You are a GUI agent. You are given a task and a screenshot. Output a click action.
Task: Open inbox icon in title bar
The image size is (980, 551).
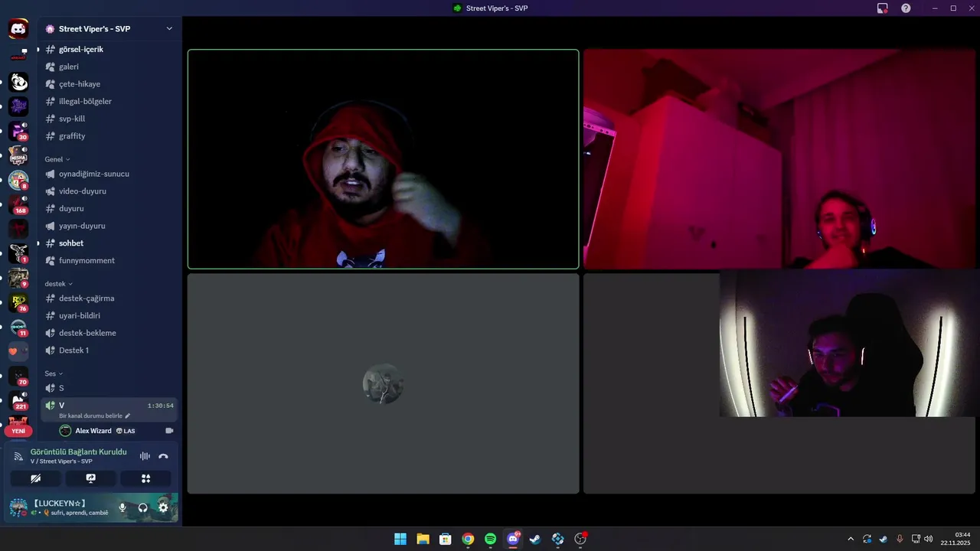click(x=883, y=8)
